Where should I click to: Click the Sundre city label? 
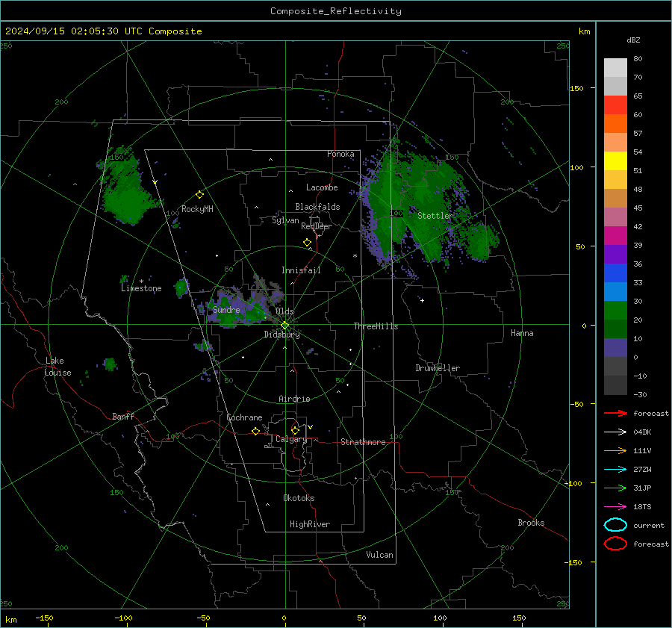226,309
